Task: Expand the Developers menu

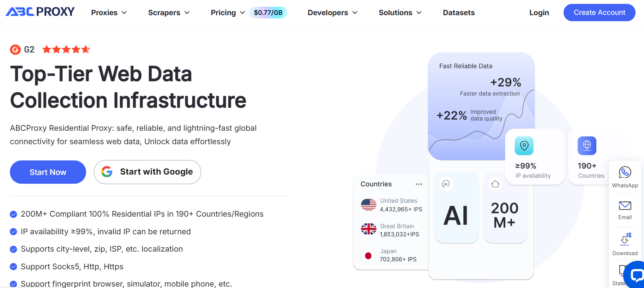Action: (x=332, y=13)
